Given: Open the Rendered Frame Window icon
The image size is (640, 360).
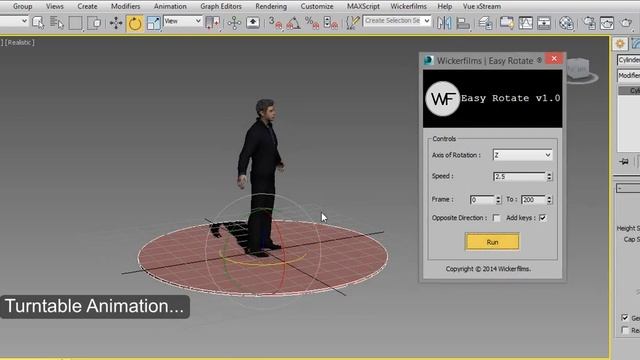Looking at the screenshot, I should point(607,23).
